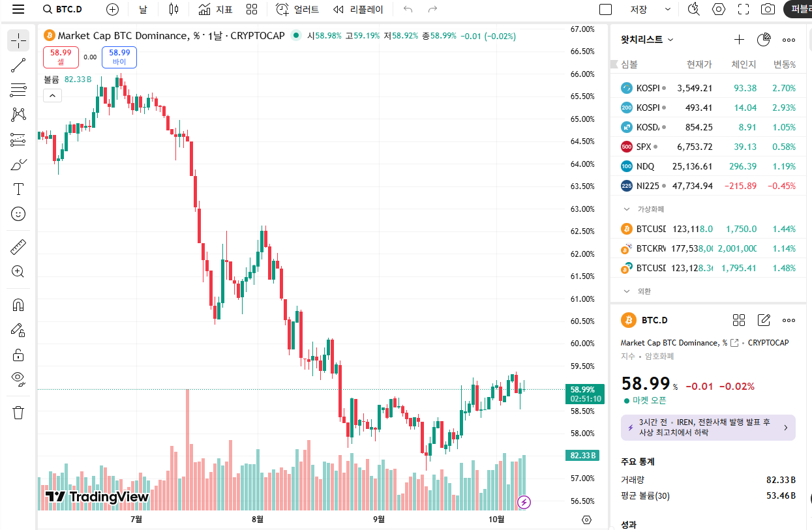Activate the Zoom In tool
Screen dimensions: 812x530
[x=18, y=272]
